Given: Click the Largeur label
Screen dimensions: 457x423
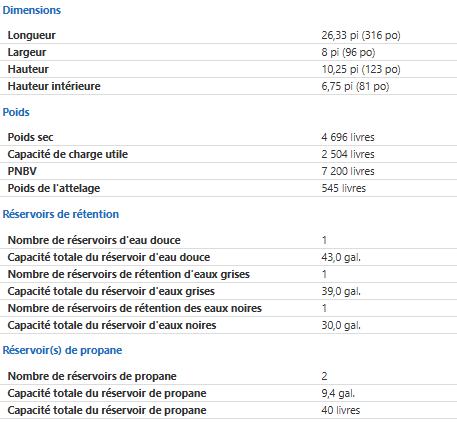Looking at the screenshot, I should point(27,52).
